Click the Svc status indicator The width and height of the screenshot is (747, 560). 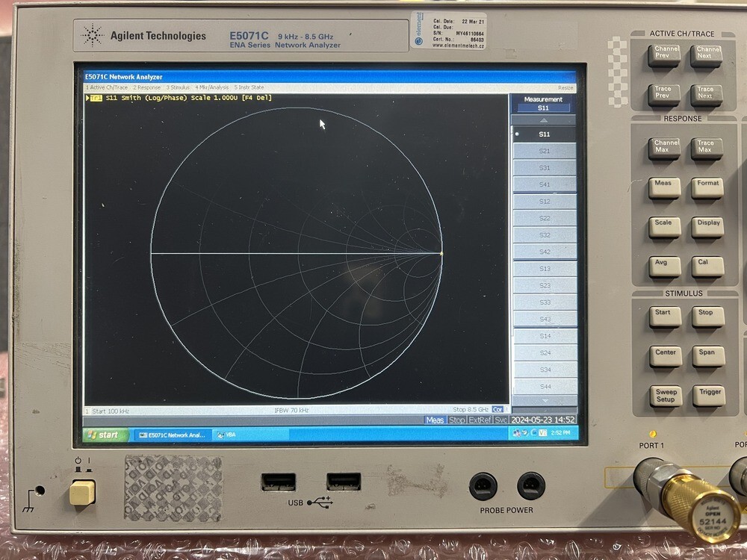pos(500,420)
